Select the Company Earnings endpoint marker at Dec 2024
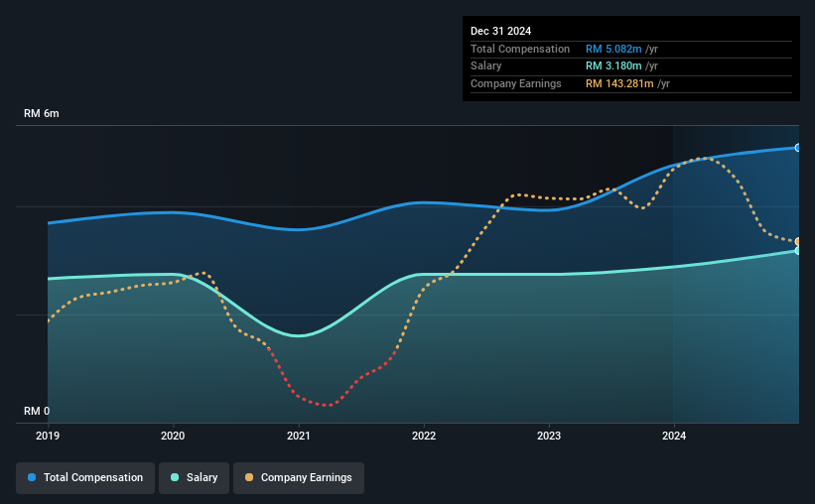 coord(797,242)
